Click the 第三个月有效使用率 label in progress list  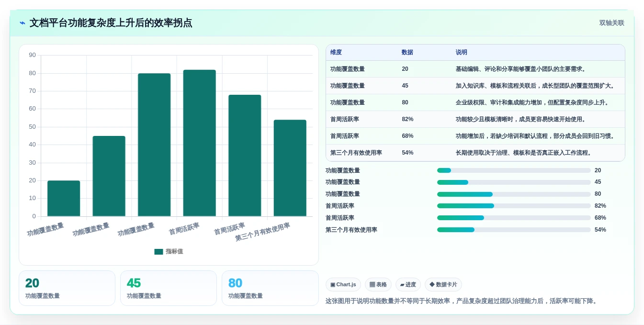[x=351, y=230]
